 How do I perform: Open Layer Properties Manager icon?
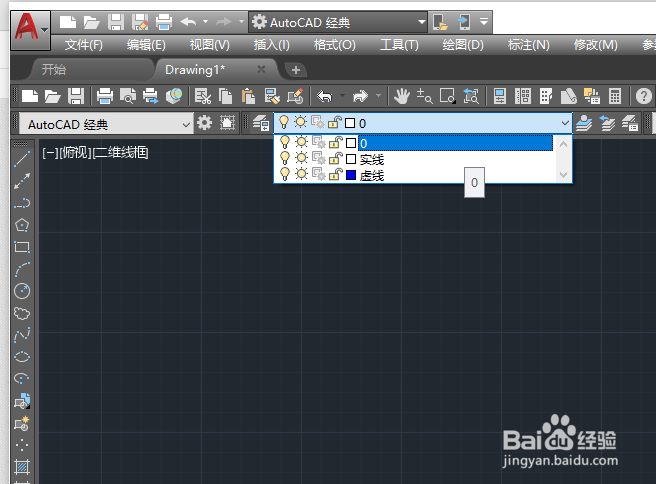[261, 123]
